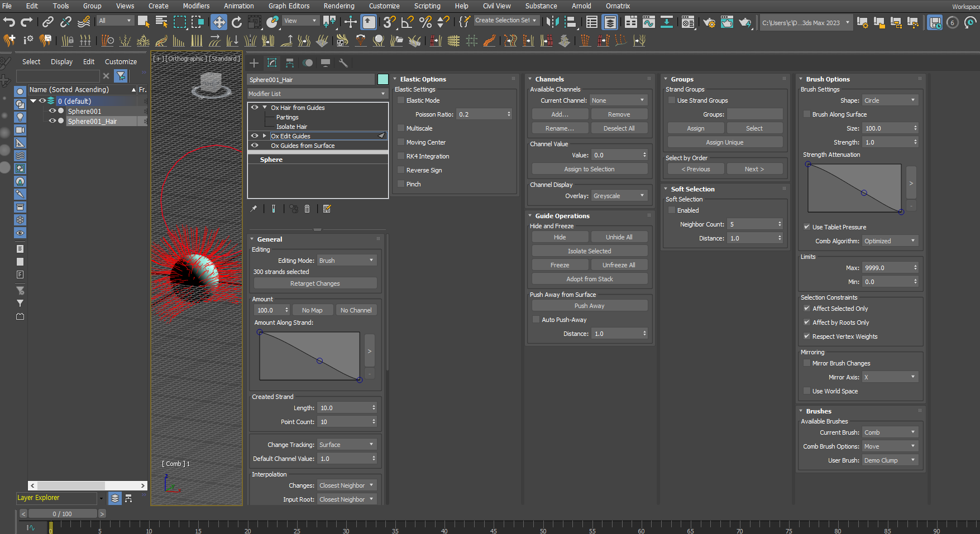Click Configure Modifier Sets icon
Image resolution: width=980 pixels, height=534 pixels.
[x=327, y=209]
